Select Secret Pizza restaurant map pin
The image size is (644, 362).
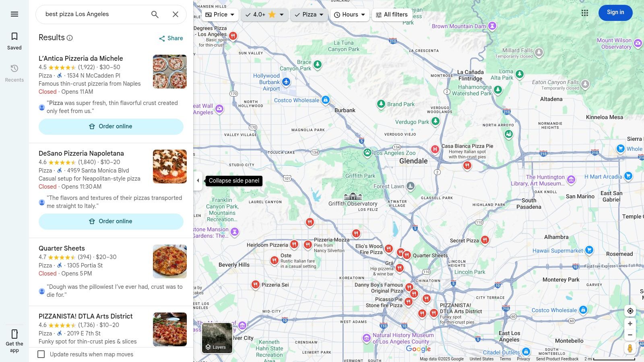(485, 240)
